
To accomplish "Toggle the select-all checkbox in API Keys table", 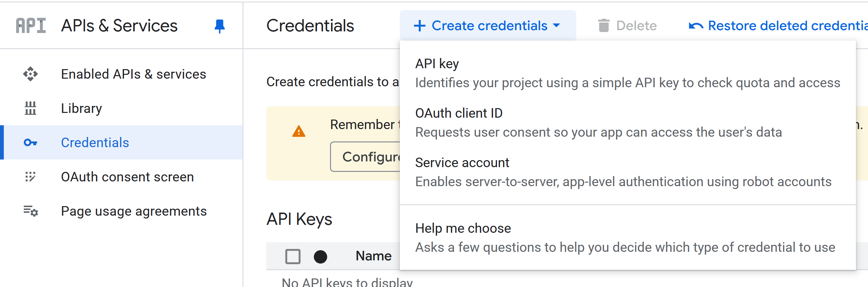I will (x=293, y=256).
